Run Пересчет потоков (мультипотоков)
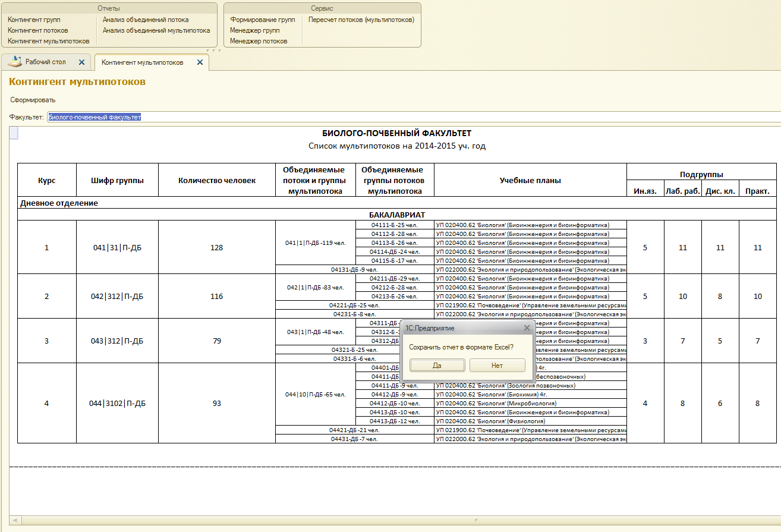 tap(361, 20)
